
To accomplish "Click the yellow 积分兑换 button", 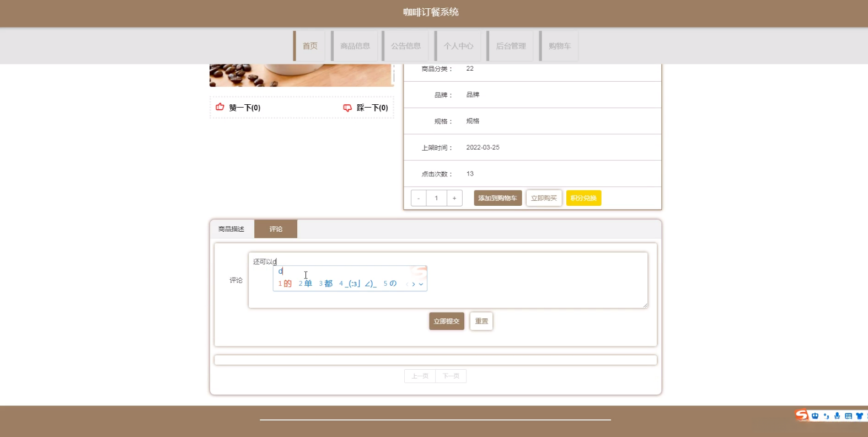I will click(x=583, y=198).
